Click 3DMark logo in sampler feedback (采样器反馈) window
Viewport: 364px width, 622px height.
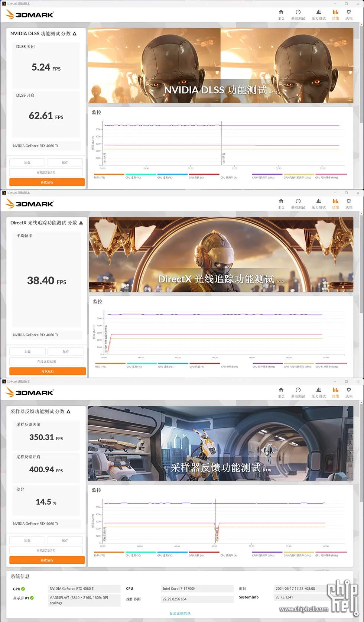pyautogui.click(x=30, y=392)
